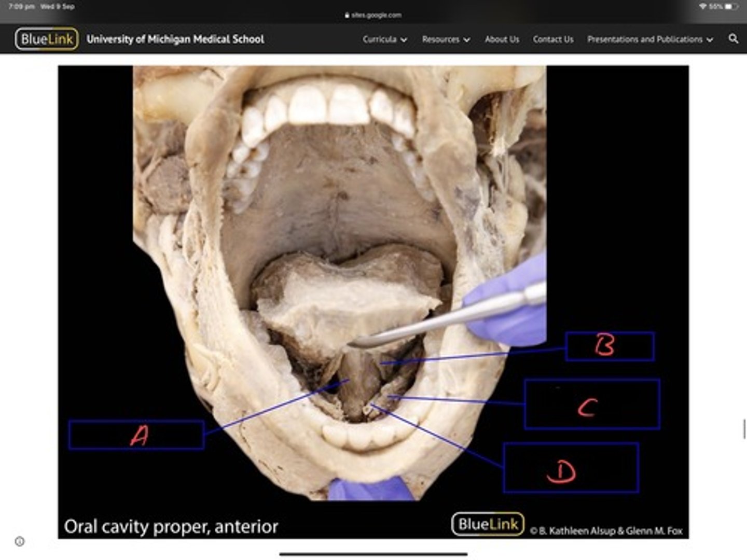Tap the home indicator bar

point(374,554)
